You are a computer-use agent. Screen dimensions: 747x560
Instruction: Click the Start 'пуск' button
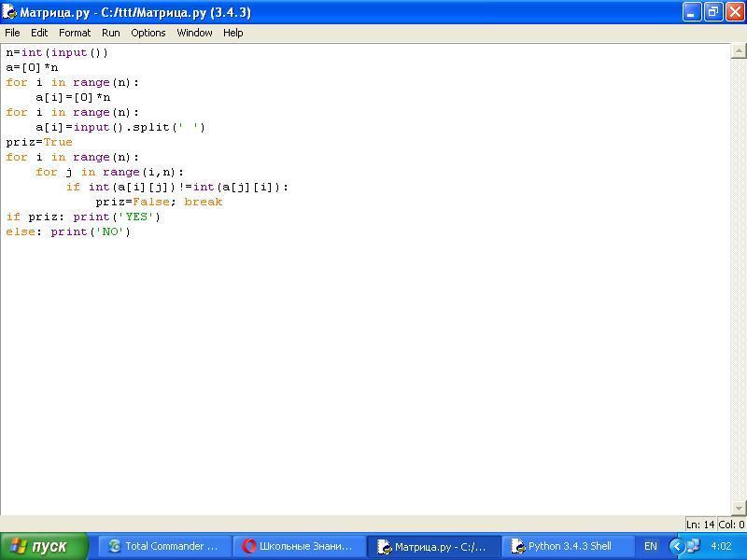pyautogui.click(x=44, y=546)
